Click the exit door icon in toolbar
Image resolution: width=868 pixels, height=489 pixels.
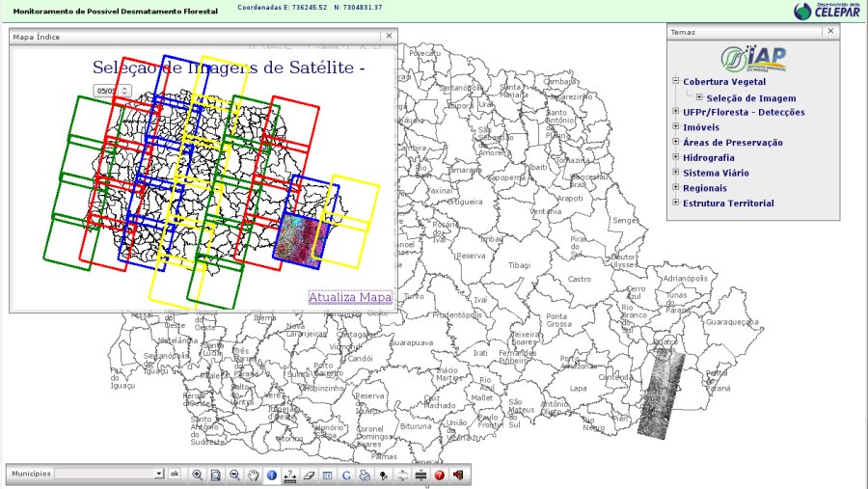pyautogui.click(x=457, y=475)
